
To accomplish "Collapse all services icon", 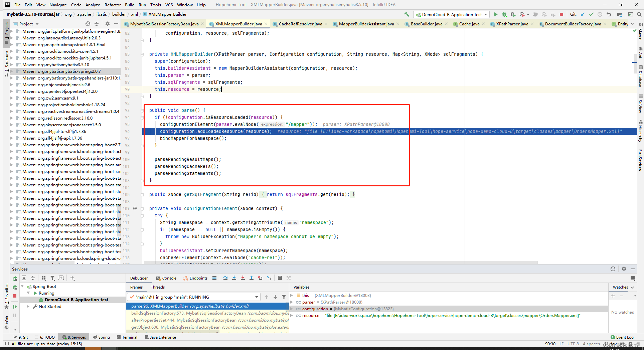I will point(33,278).
